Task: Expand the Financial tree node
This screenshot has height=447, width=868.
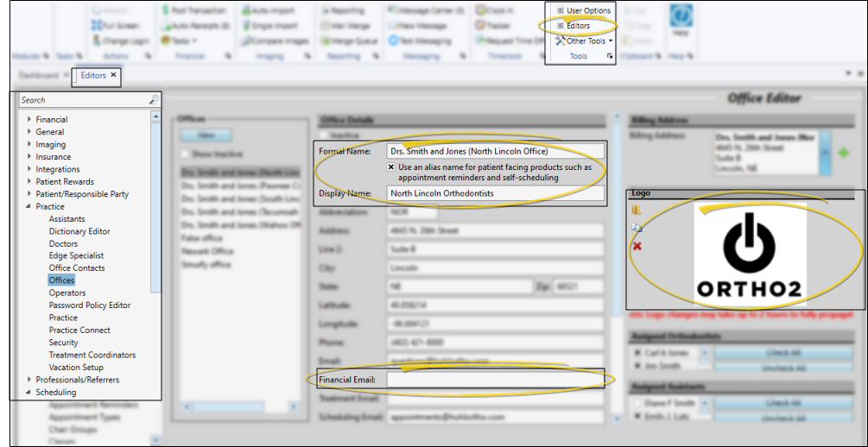Action: coord(29,120)
